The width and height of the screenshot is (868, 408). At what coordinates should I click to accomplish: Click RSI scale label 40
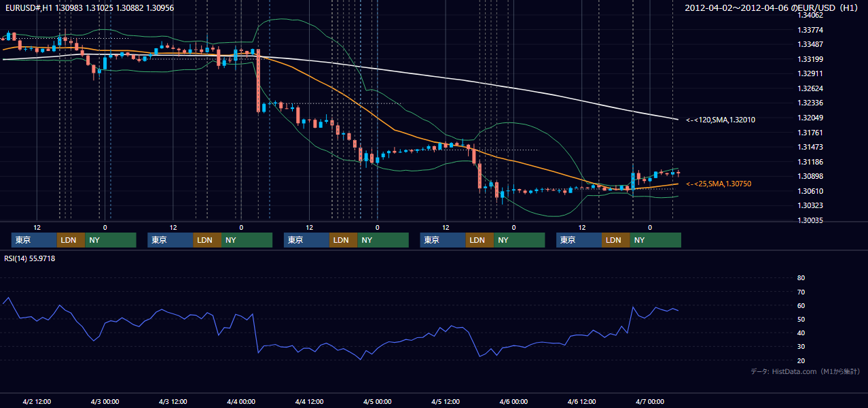[801, 333]
